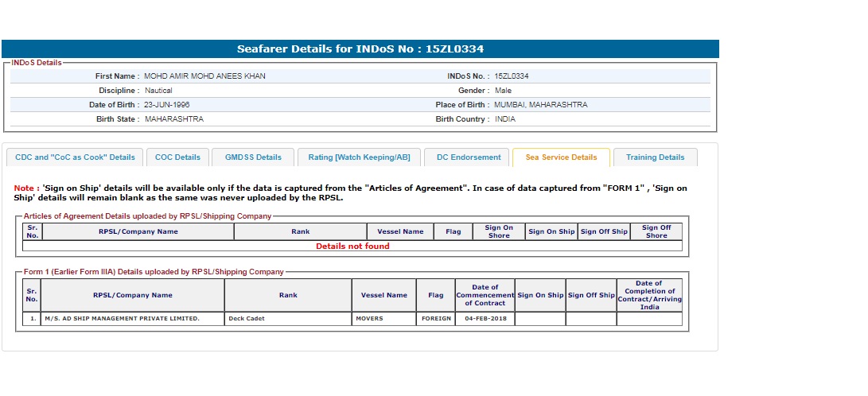
Task: Click the Vessel Name header in Articles table
Action: click(x=400, y=231)
